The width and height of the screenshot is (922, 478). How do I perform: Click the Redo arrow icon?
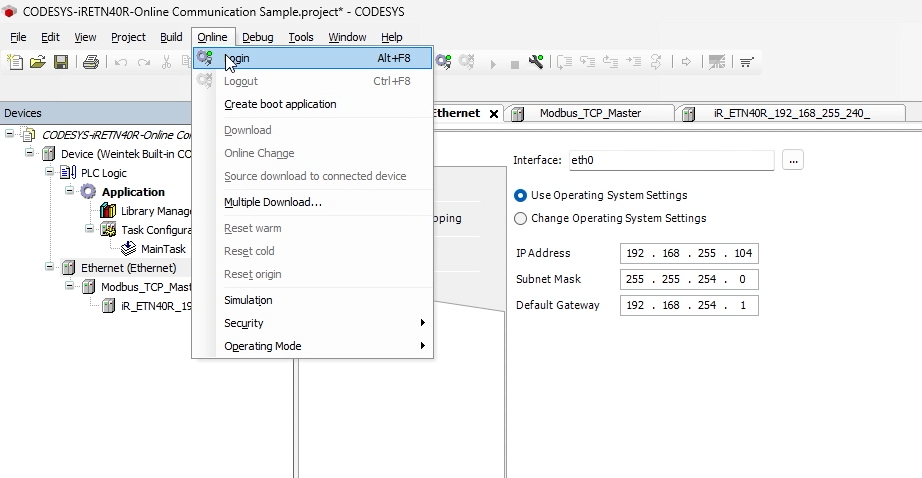[x=143, y=62]
